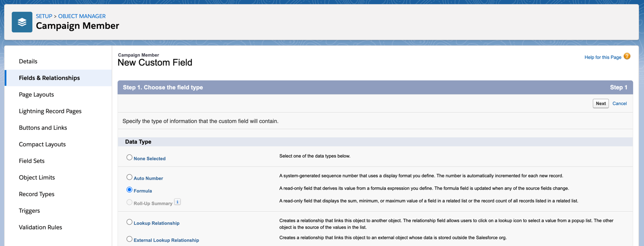Go to Setup breadcrumb link

(x=44, y=16)
